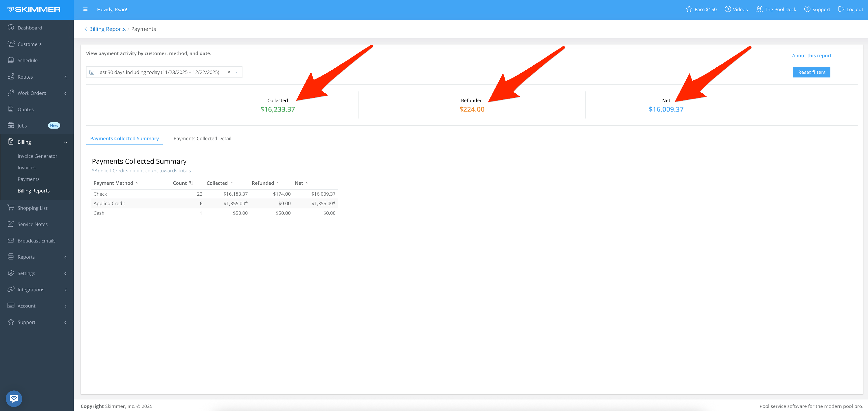Open Payment Method column filter dropdown
Image resolution: width=868 pixels, height=411 pixels.
(x=137, y=183)
